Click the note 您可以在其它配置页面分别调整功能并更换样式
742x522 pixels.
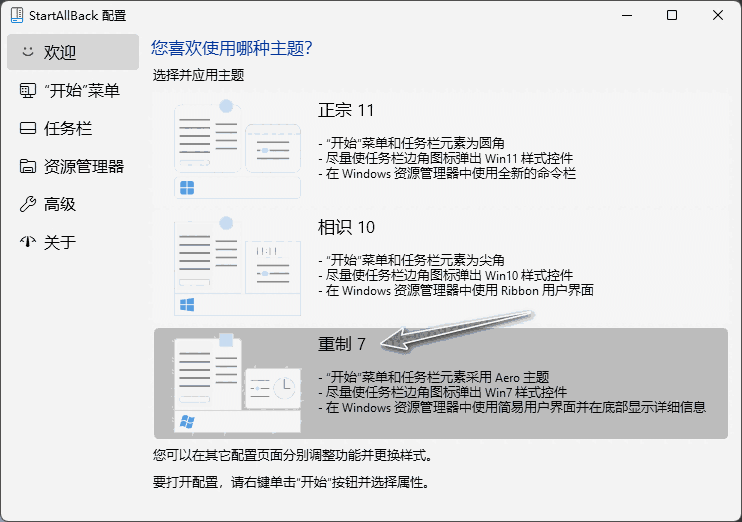point(292,455)
